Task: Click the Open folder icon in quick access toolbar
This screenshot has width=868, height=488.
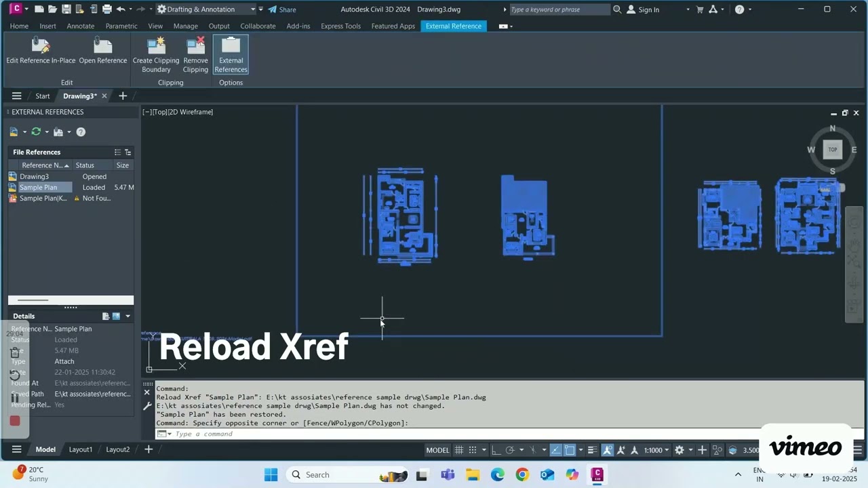Action: pos(53,9)
